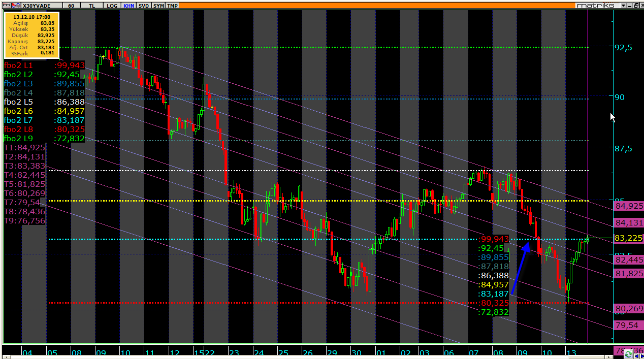Screen dimensions: 644x359
Task: Minimize the chart window
Action: point(629,5)
